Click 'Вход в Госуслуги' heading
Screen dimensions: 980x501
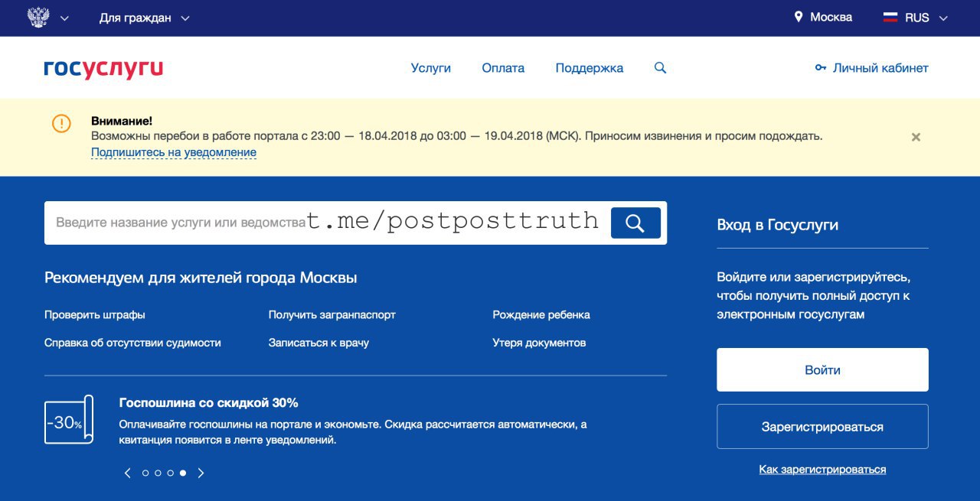777,225
